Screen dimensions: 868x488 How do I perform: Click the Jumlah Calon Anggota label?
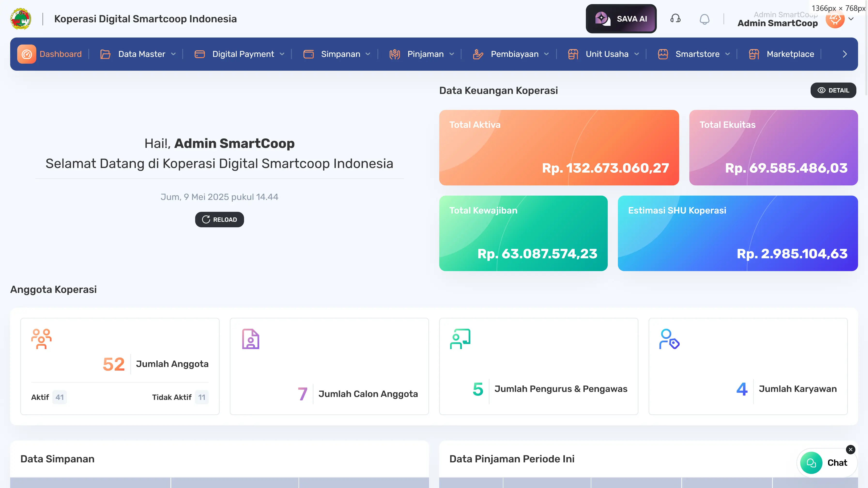(368, 394)
